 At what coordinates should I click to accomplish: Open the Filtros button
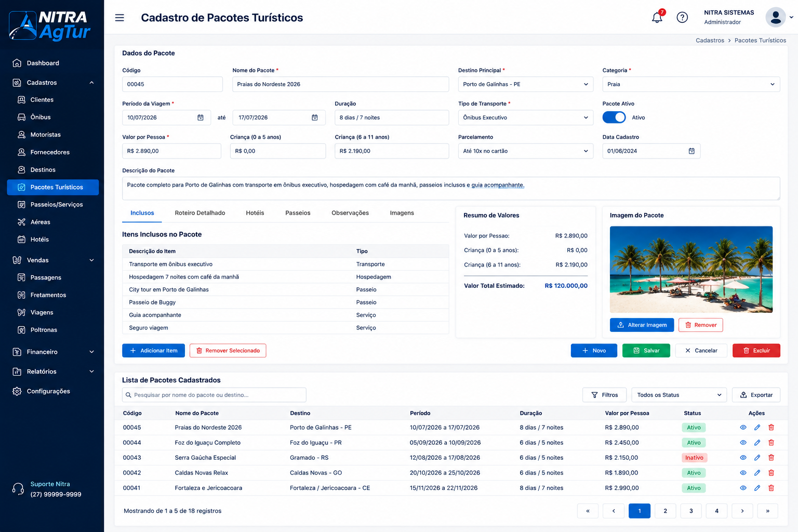(x=604, y=395)
